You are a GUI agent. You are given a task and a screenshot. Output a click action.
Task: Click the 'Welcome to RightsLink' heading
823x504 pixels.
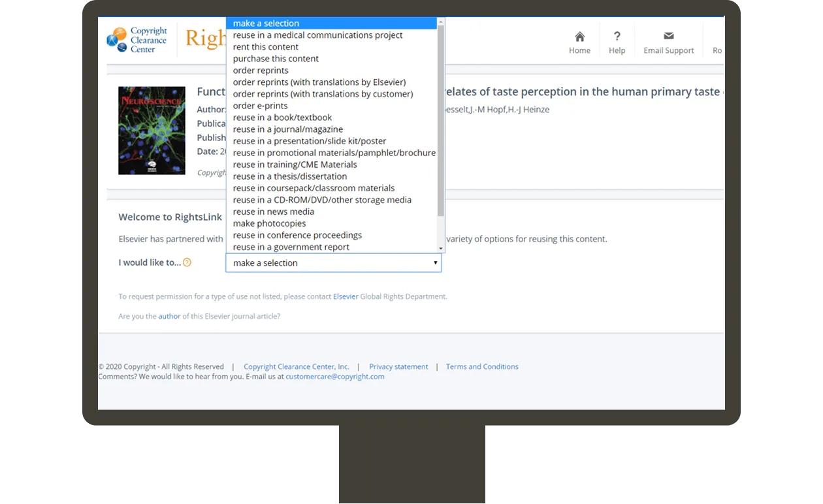(x=170, y=217)
